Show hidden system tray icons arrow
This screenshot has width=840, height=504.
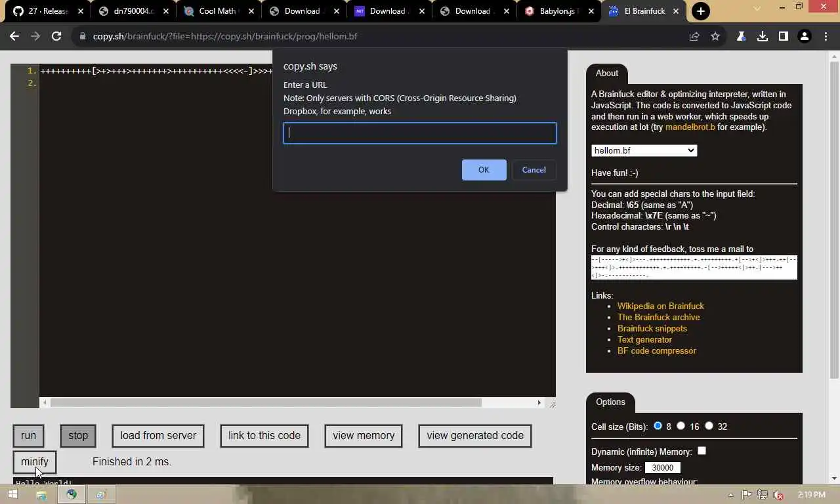tap(730, 495)
